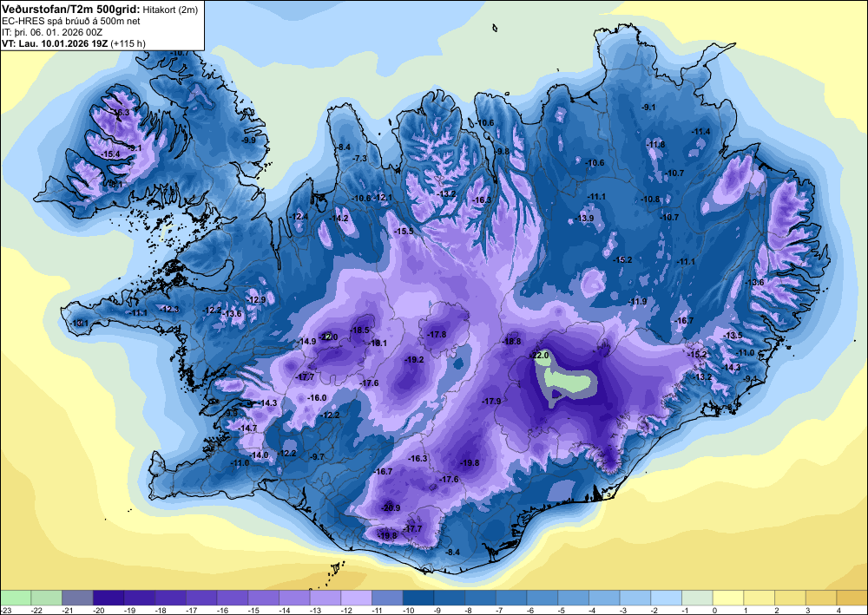The image size is (868, 615).
Task: Click the -9.8 temperature label
Action: click(502, 151)
